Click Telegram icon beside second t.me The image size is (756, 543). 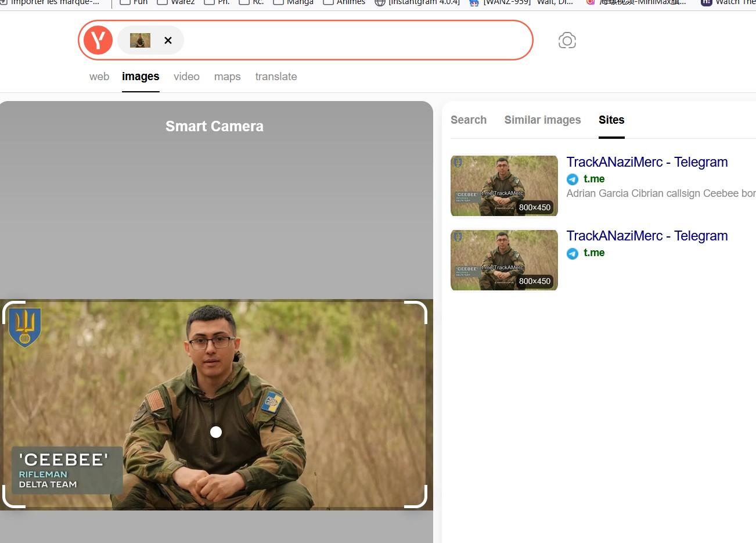573,253
